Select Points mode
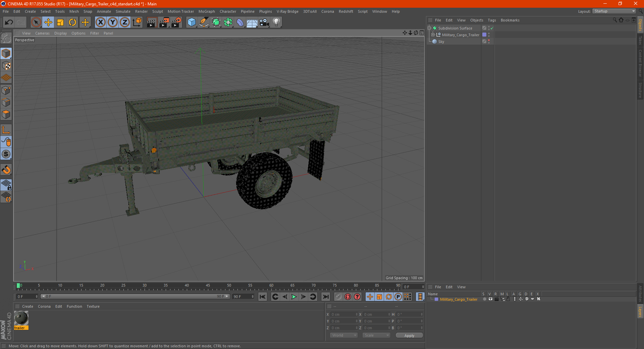644x349 pixels. (6, 90)
